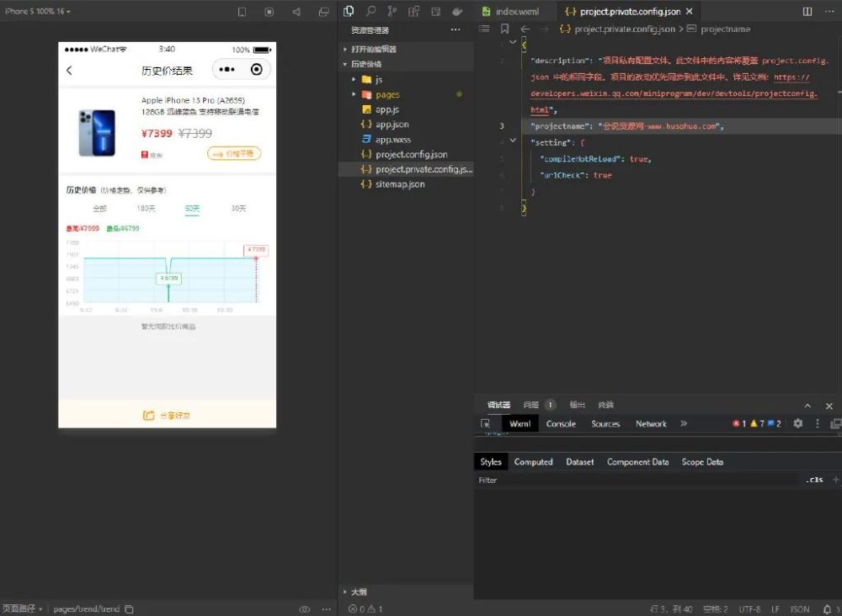Collapse the debugger panel with the up chevron
The height and width of the screenshot is (616, 842).
pyautogui.click(x=807, y=406)
